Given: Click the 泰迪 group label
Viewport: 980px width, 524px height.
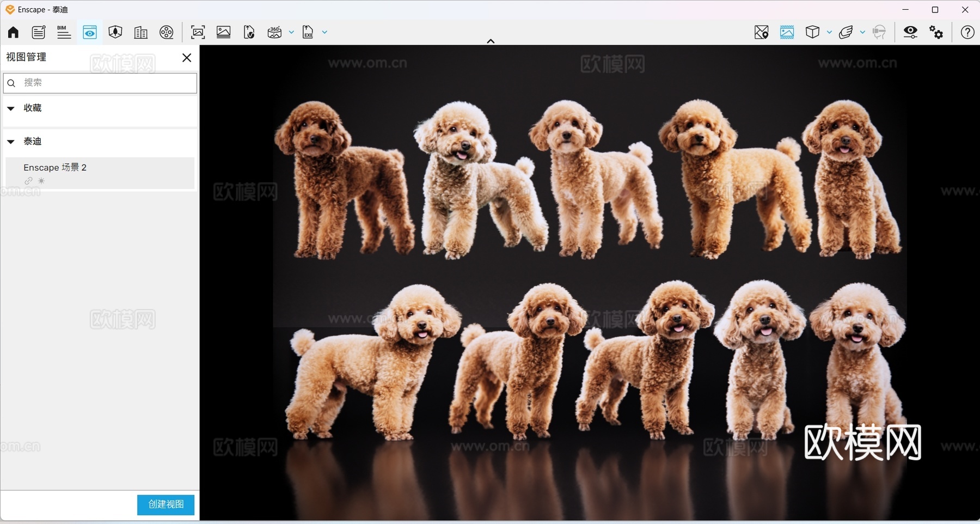Looking at the screenshot, I should pyautogui.click(x=33, y=141).
